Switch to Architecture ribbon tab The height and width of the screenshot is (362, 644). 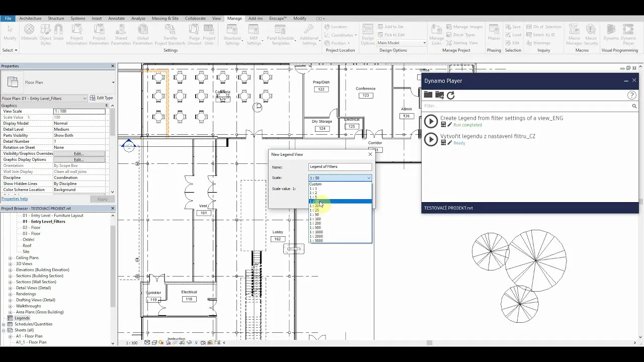[30, 18]
